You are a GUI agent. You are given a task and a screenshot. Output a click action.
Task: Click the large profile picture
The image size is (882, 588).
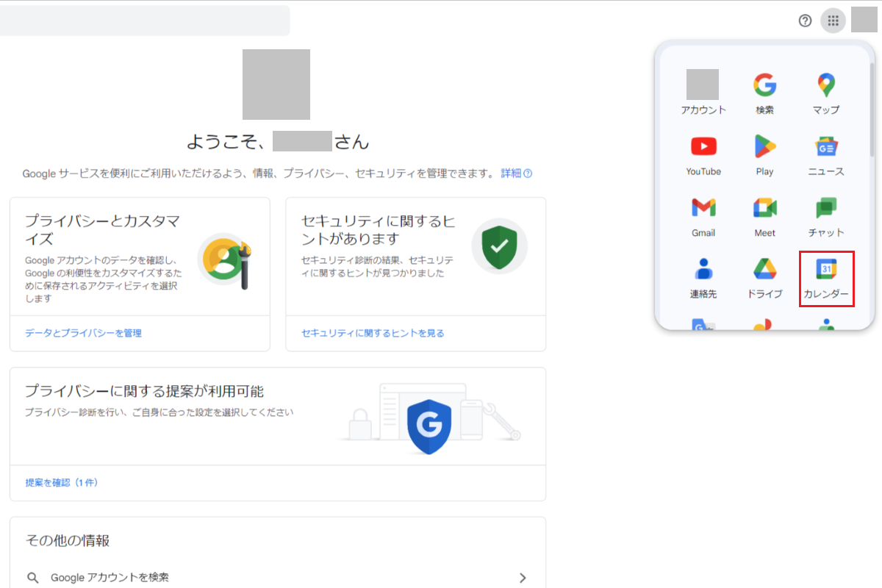276,85
